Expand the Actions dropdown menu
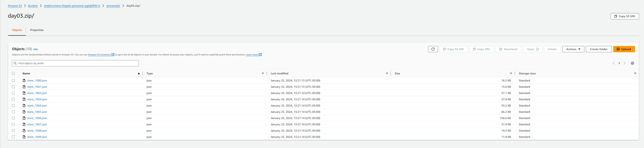644x148 pixels. pyautogui.click(x=573, y=49)
